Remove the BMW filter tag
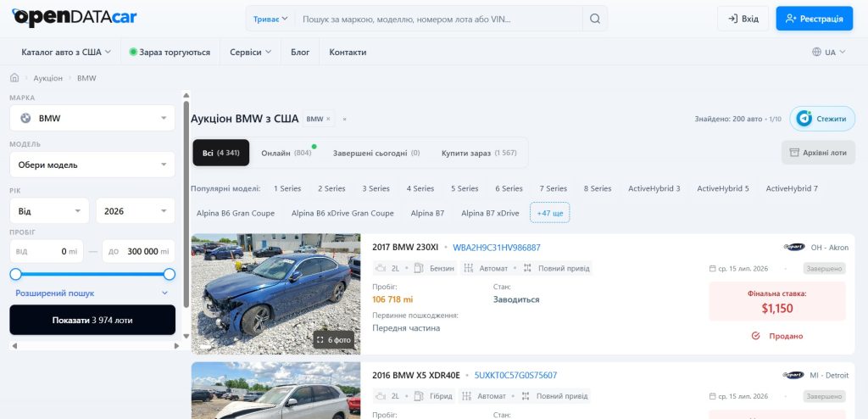Viewport: 868px width, 419px height. pos(328,119)
